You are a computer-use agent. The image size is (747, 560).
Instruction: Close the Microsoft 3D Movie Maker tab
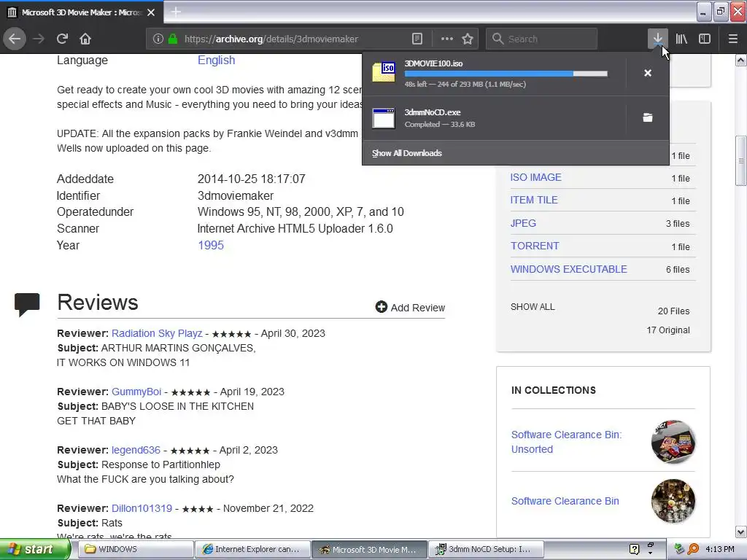(x=151, y=12)
